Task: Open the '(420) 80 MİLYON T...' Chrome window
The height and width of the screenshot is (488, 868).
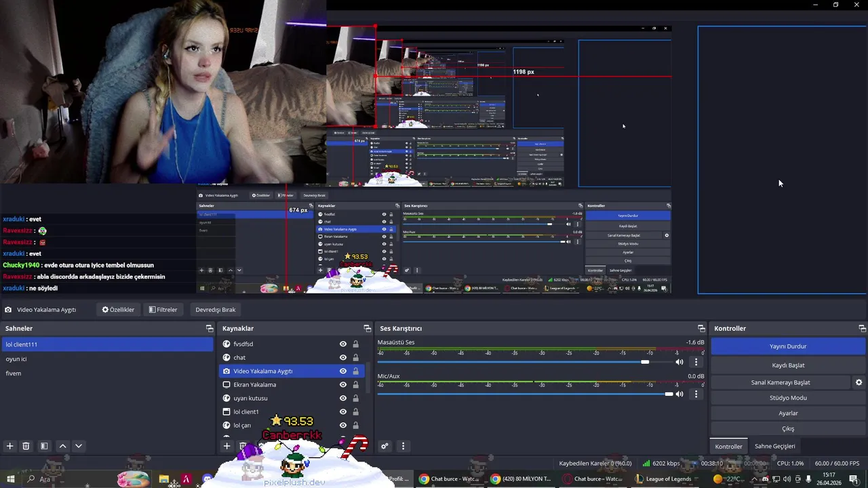Action: (521, 479)
